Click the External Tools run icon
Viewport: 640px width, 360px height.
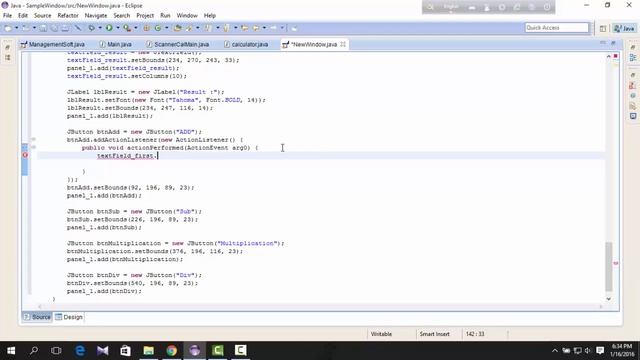point(127,28)
